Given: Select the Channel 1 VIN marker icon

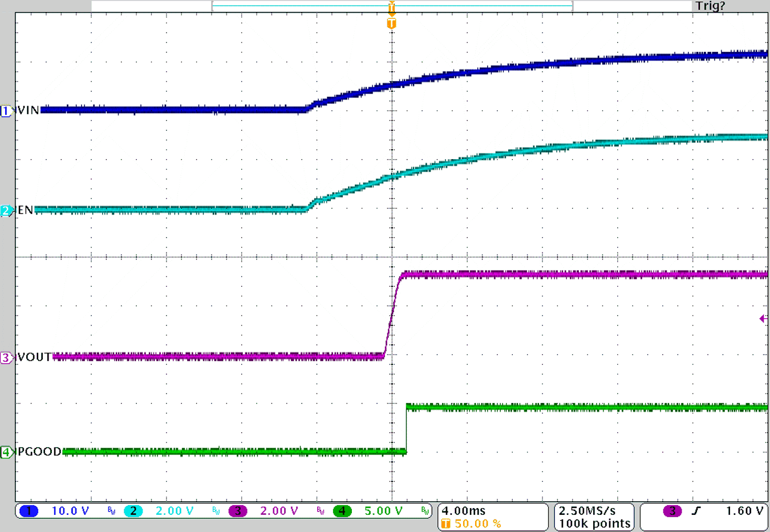Looking at the screenshot, I should (x=6, y=111).
